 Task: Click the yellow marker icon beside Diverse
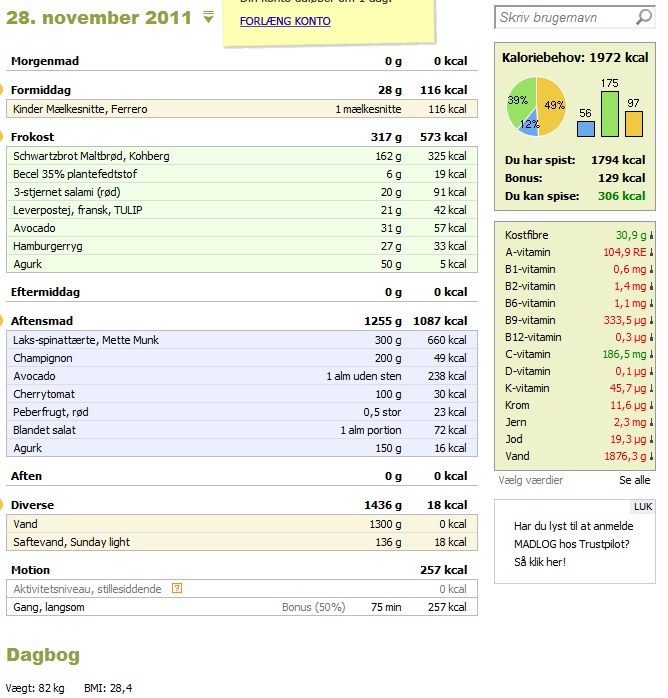click(3, 505)
